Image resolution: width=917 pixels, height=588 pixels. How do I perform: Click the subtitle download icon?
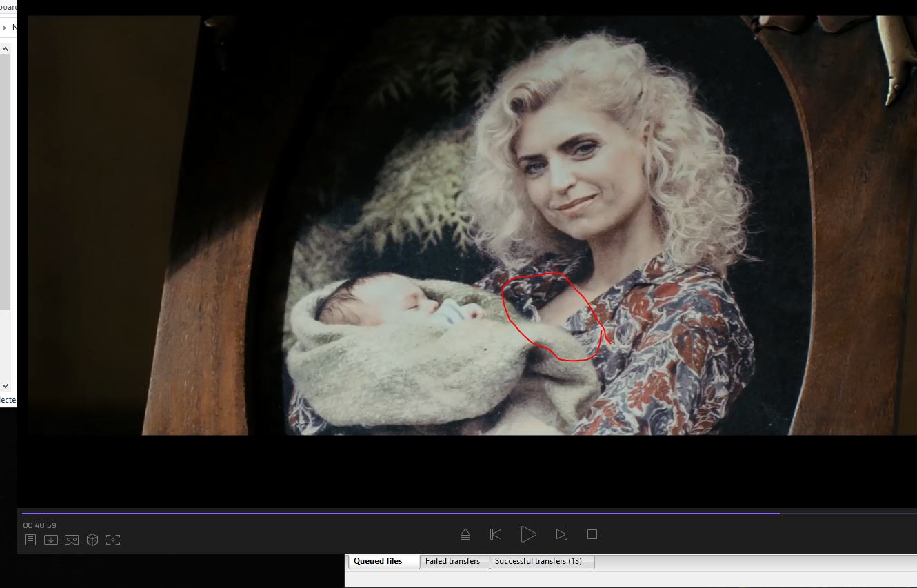click(x=51, y=540)
